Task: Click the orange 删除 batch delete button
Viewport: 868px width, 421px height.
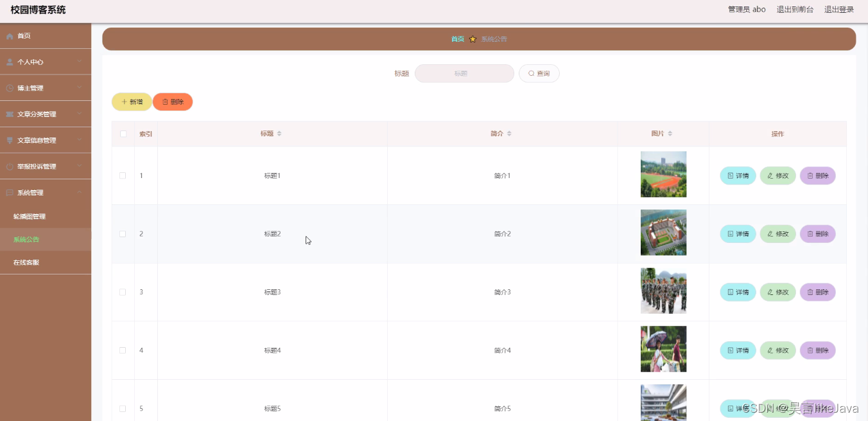Action: tap(173, 102)
